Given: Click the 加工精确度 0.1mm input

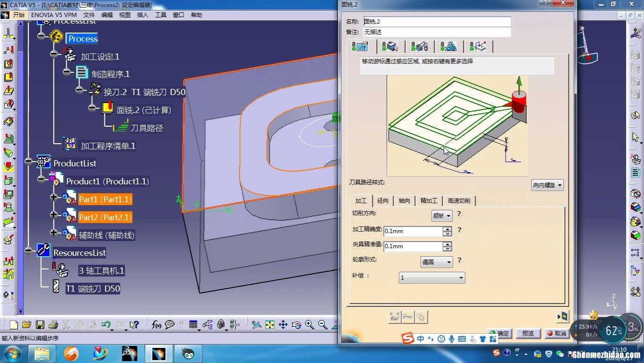Looking at the screenshot, I should [413, 232].
